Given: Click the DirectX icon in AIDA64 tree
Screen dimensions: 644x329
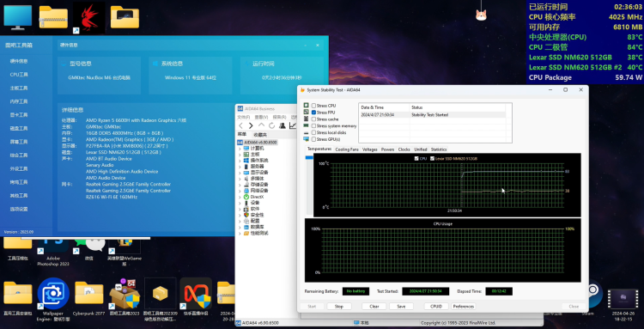Looking at the screenshot, I should click(246, 197).
